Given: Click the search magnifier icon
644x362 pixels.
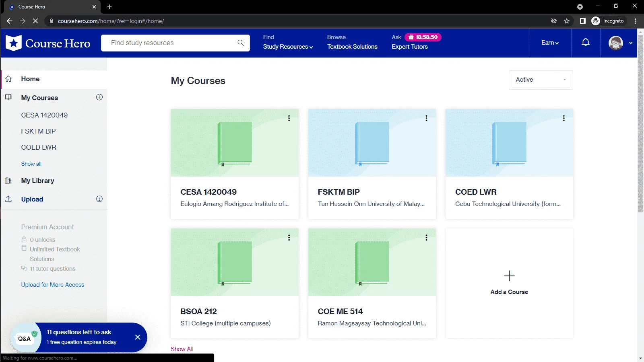Looking at the screenshot, I should [x=241, y=43].
